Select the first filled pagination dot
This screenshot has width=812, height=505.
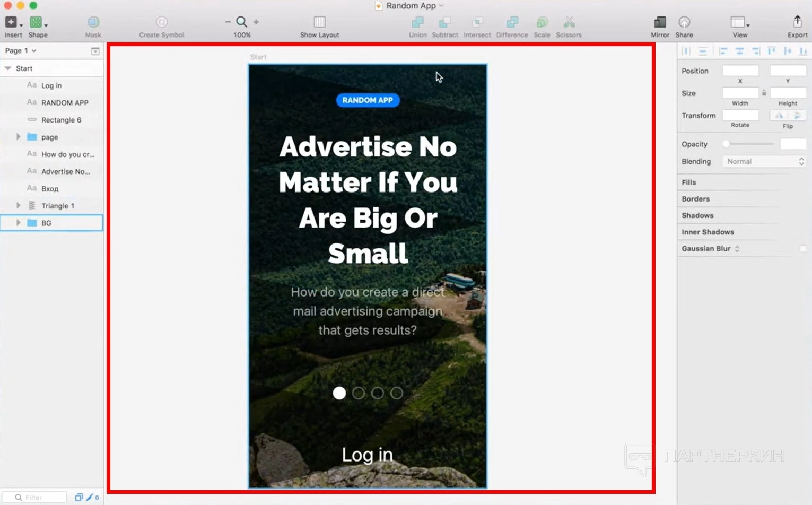(339, 393)
